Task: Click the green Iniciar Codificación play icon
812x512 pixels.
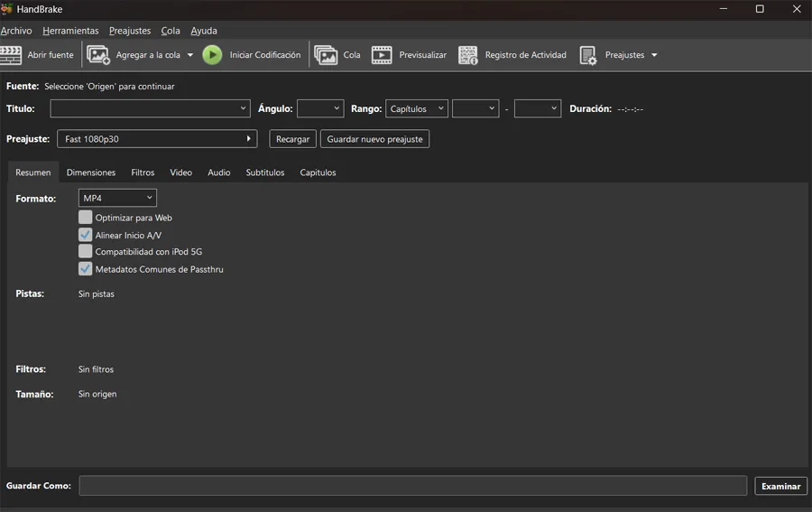Action: tap(212, 55)
